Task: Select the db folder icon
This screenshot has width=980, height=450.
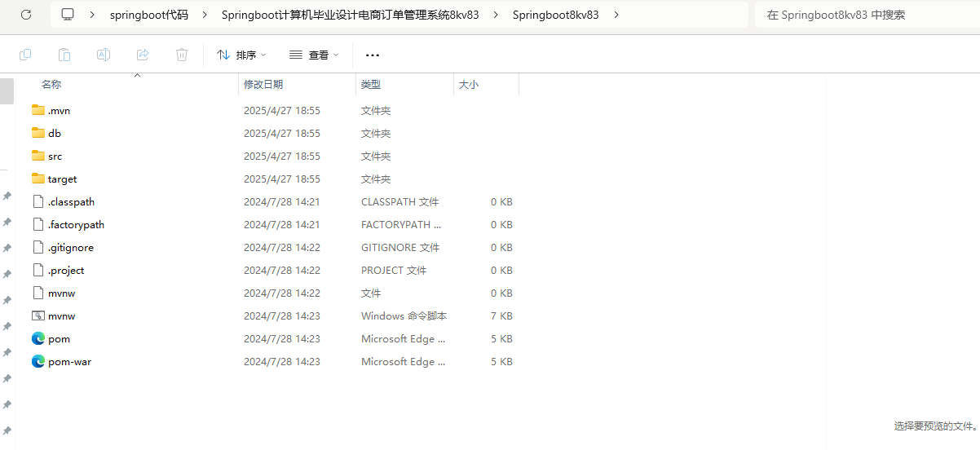Action: tap(38, 133)
